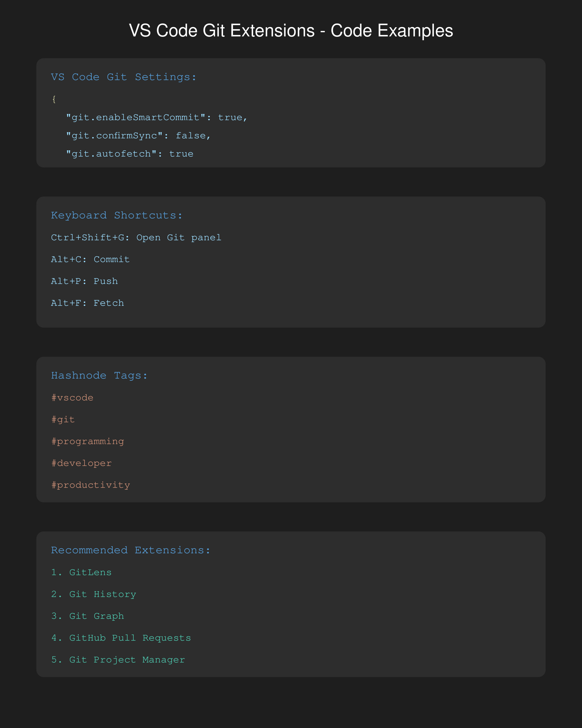Click the Alt+F Fetch shortcut line

[87, 303]
